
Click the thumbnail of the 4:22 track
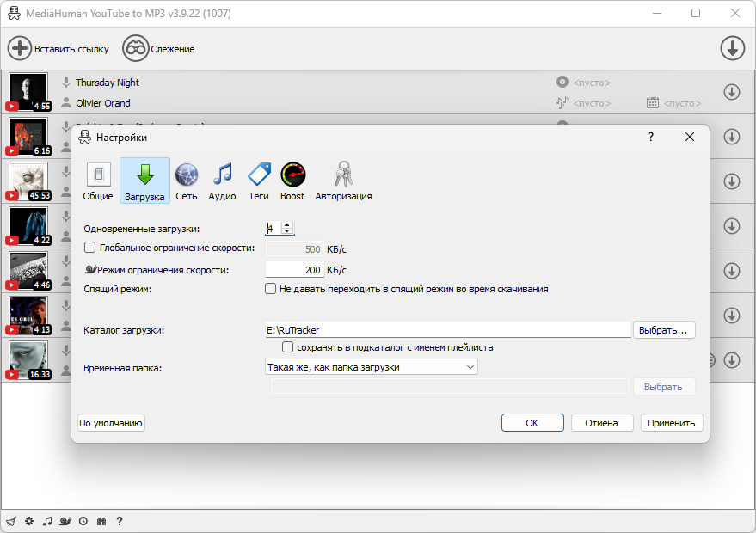pyautogui.click(x=28, y=225)
